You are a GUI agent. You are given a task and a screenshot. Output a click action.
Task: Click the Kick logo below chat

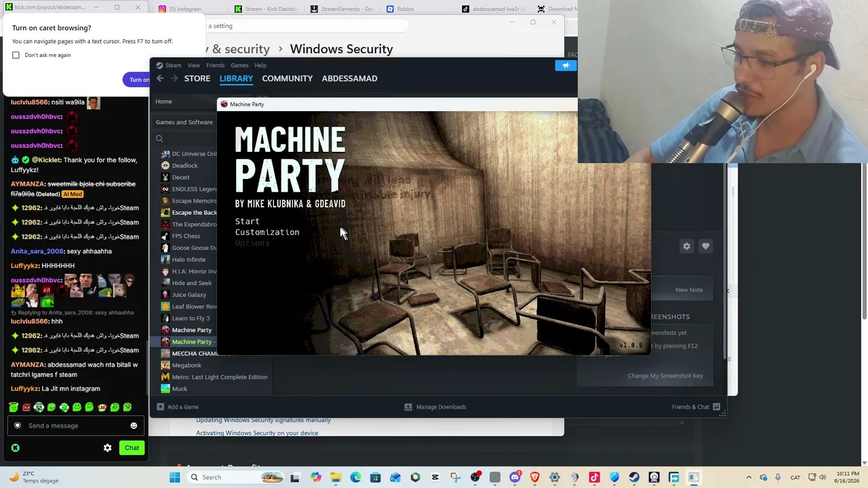[15, 448]
